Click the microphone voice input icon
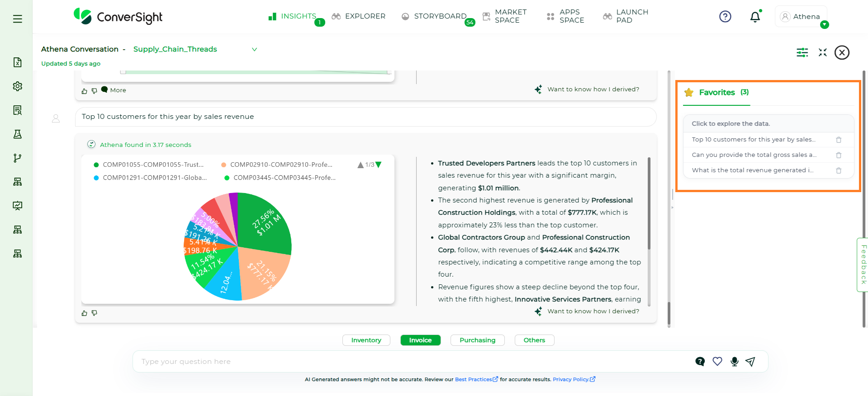The height and width of the screenshot is (396, 868). point(735,362)
